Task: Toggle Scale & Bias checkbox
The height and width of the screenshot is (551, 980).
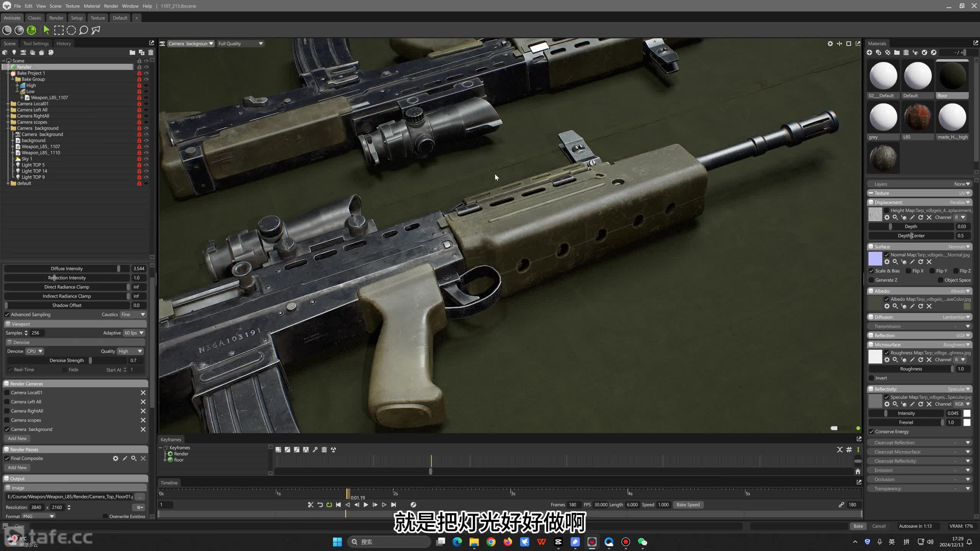Action: [x=871, y=271]
